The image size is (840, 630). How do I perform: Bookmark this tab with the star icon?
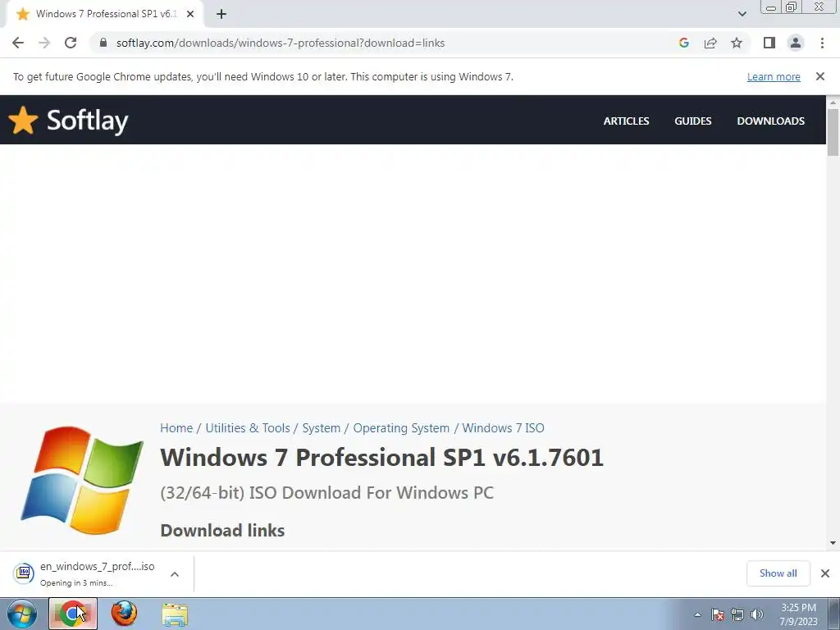[x=737, y=43]
